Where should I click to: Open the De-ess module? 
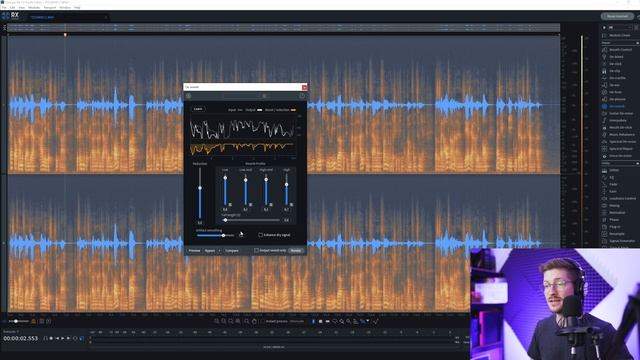(614, 85)
